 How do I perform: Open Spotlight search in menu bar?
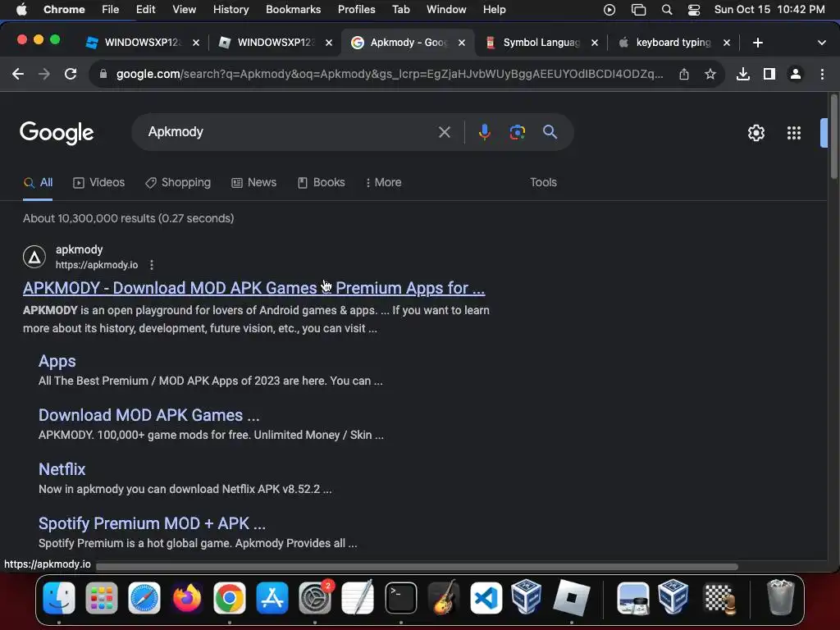pyautogui.click(x=667, y=10)
